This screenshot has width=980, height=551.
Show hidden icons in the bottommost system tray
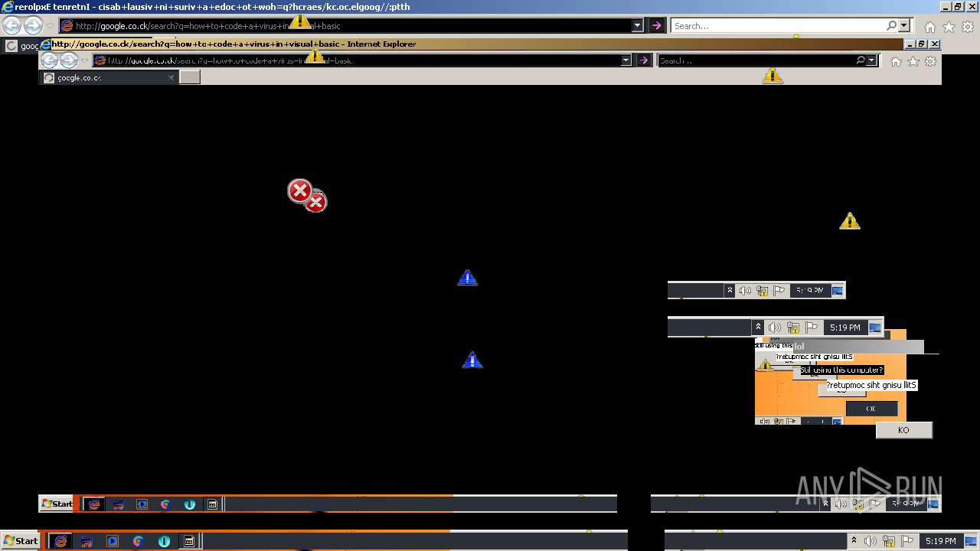(854, 541)
